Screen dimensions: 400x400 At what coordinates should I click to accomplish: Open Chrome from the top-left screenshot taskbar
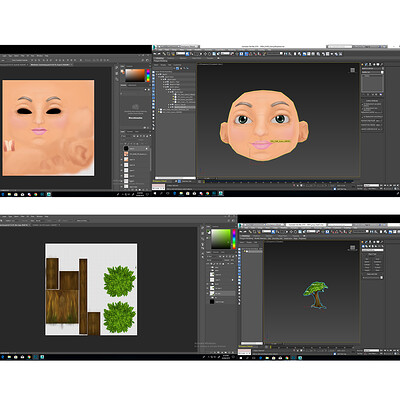tap(35, 194)
